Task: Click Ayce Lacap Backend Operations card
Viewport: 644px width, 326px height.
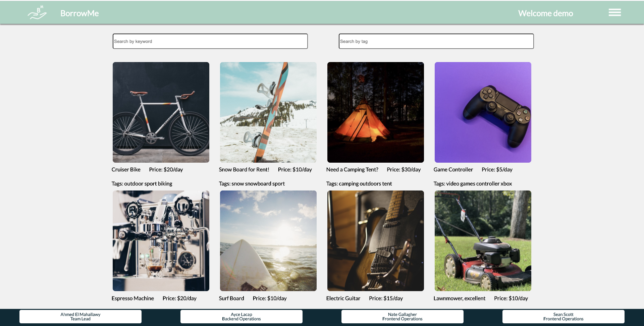Action: (x=241, y=317)
